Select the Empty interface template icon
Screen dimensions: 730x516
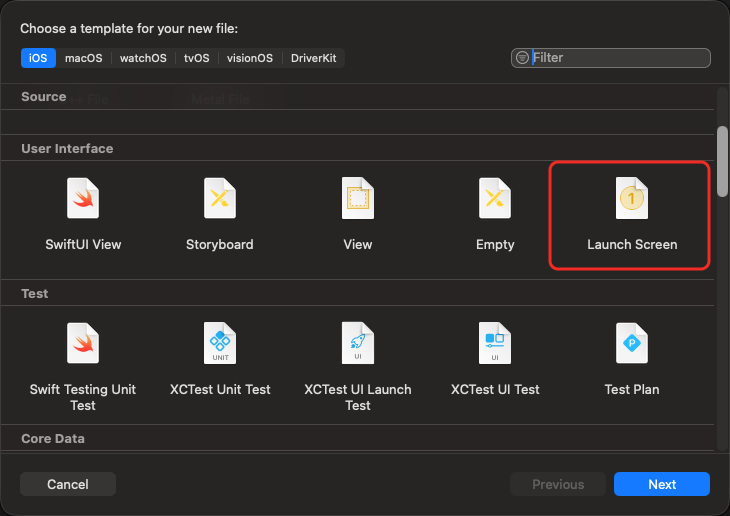click(495, 198)
